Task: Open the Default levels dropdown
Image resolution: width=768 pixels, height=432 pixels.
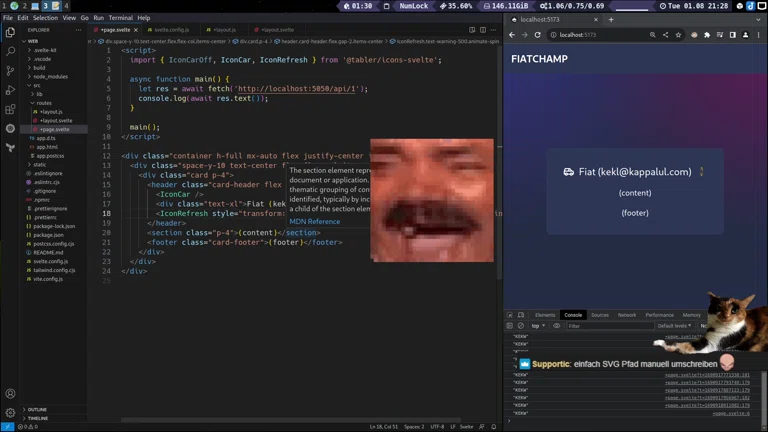Action: pos(674,326)
